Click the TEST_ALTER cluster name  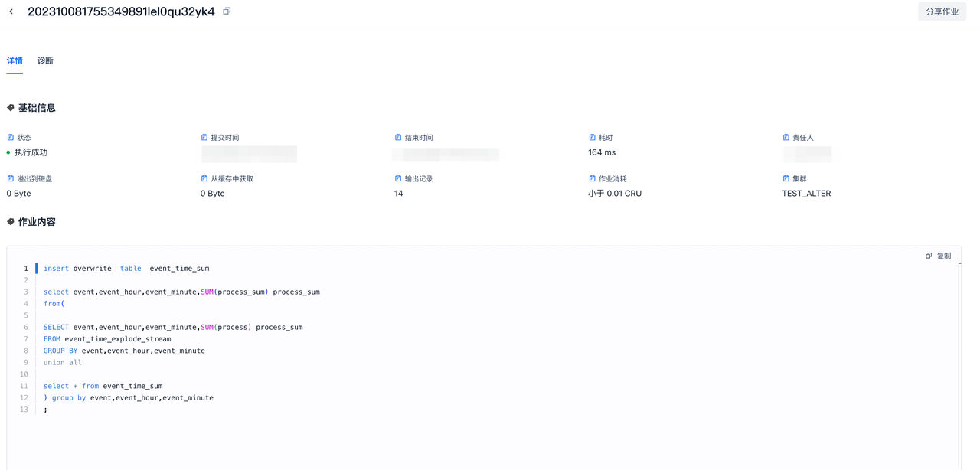point(806,194)
